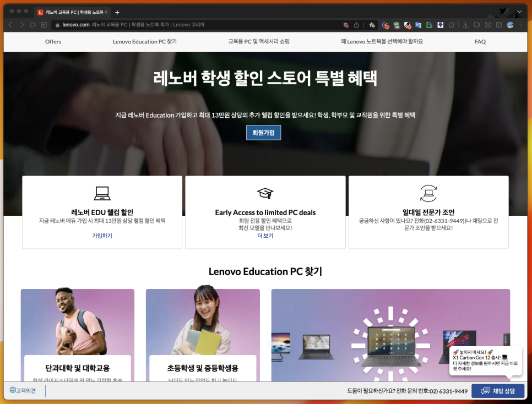Follow the 더 보기 link
This screenshot has height=404, width=532.
pyautogui.click(x=265, y=236)
